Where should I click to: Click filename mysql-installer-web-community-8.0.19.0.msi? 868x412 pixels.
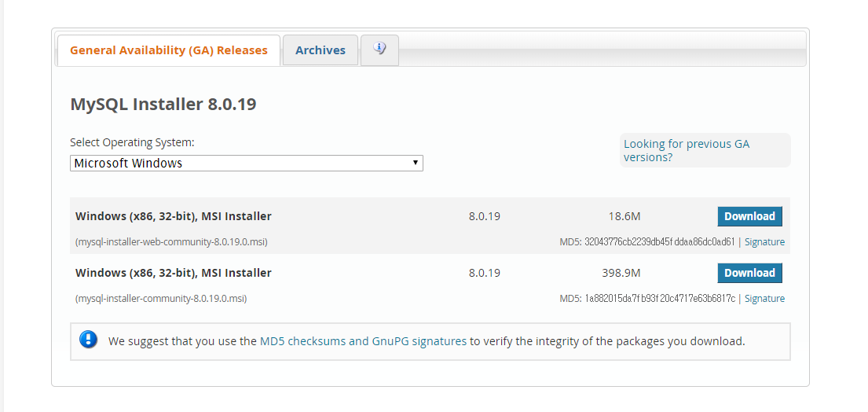[171, 242]
